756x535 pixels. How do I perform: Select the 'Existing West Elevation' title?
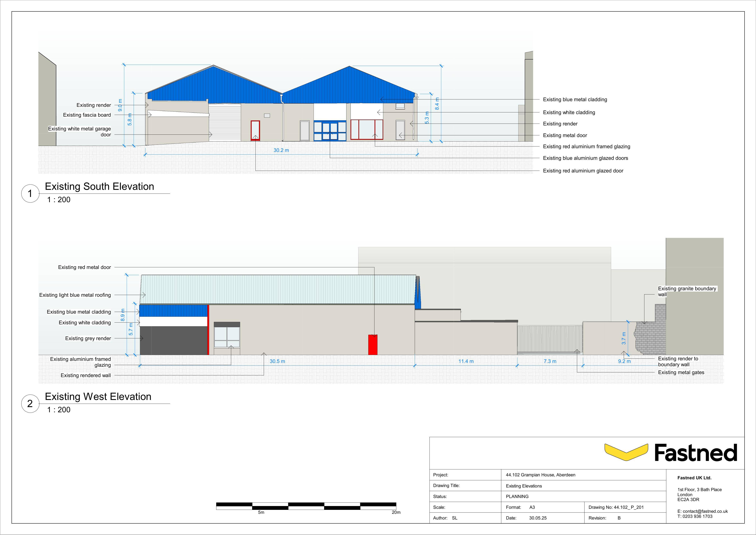(98, 397)
